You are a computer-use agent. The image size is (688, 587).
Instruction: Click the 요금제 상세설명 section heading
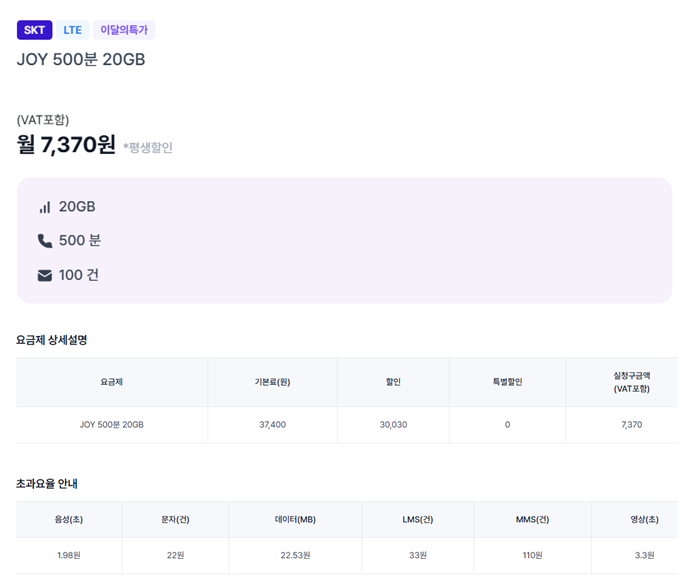tap(52, 340)
